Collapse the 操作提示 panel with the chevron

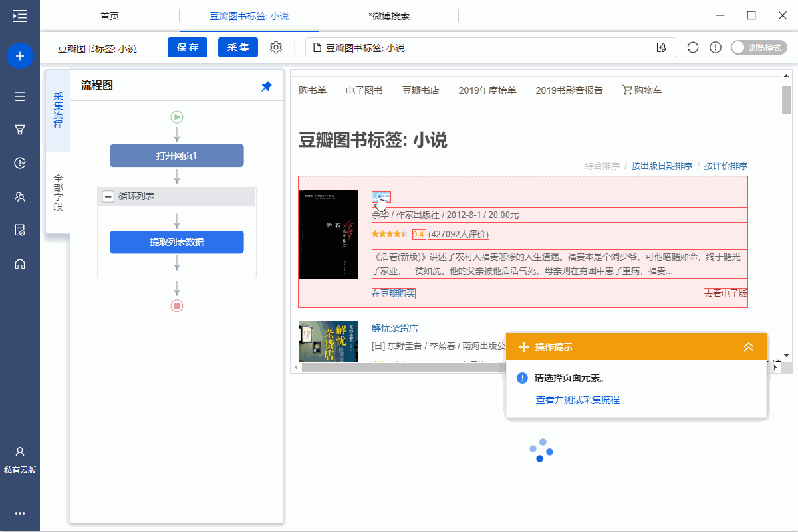point(749,347)
